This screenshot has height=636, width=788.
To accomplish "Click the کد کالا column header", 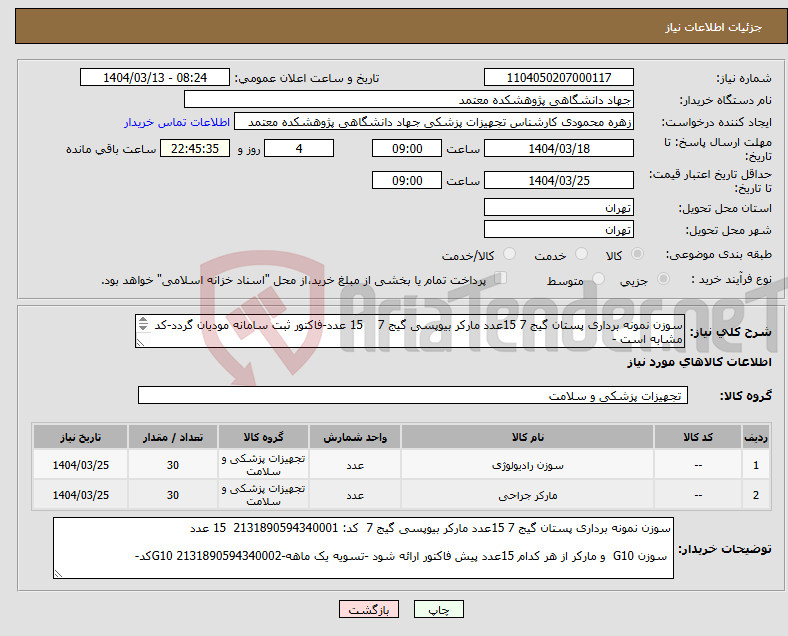I will point(698,437).
